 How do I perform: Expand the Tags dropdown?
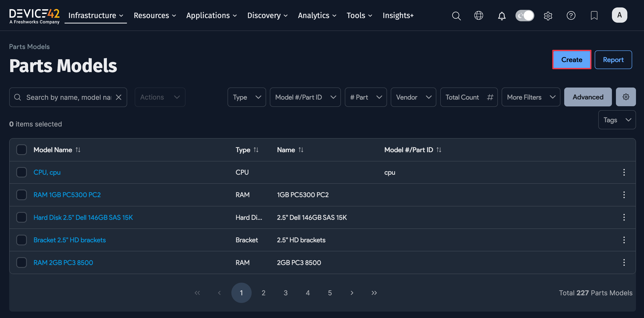pos(617,120)
